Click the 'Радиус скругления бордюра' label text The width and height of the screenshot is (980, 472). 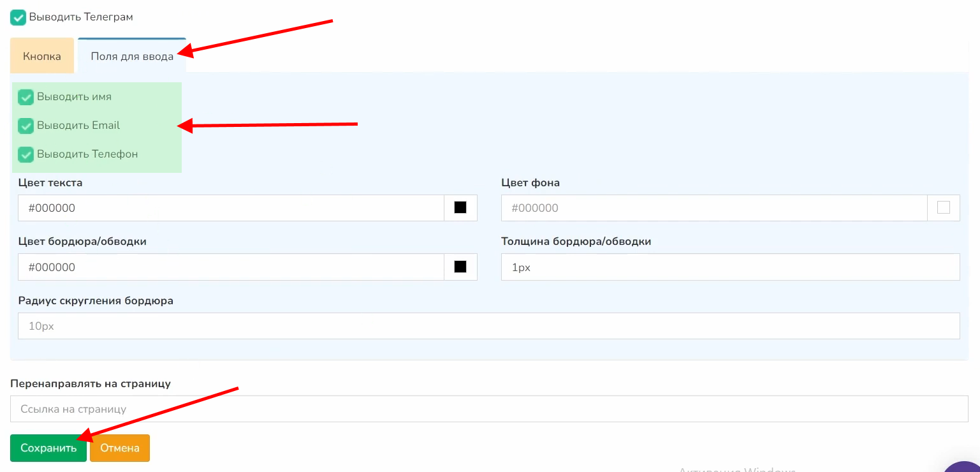coord(96,300)
